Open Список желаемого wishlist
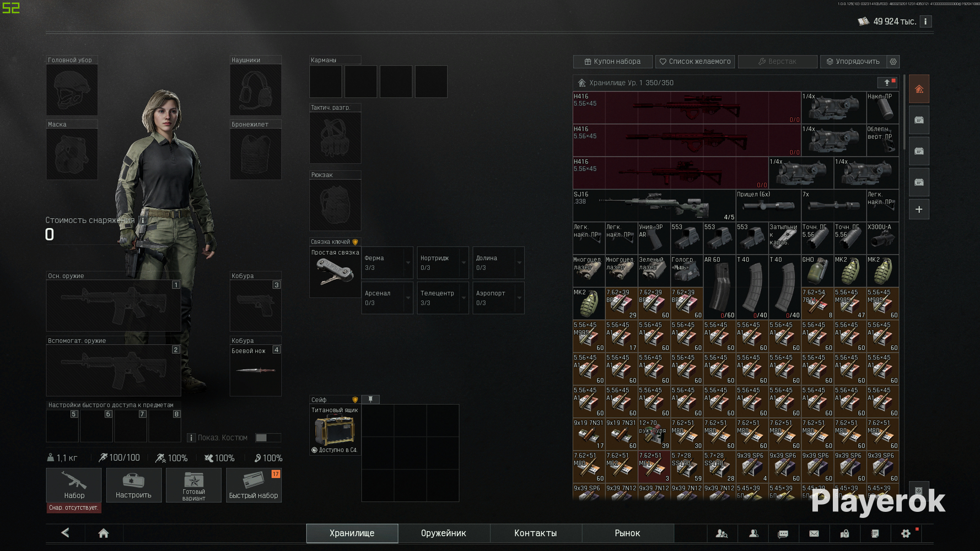This screenshot has width=980, height=551. [696, 62]
